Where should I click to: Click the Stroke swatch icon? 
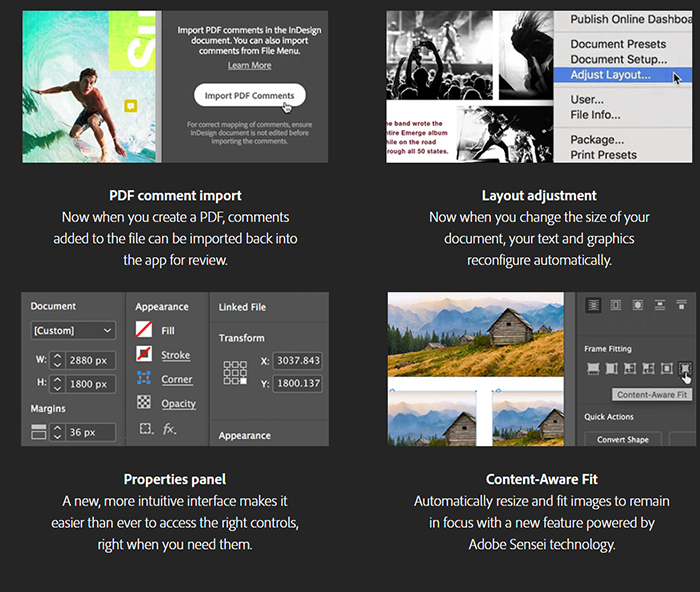click(144, 355)
